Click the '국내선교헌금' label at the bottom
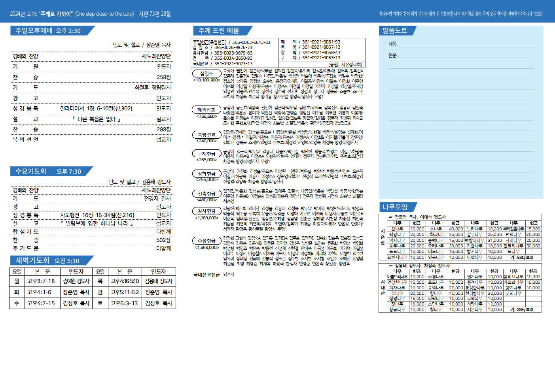The image size is (555, 392). pos(206,275)
